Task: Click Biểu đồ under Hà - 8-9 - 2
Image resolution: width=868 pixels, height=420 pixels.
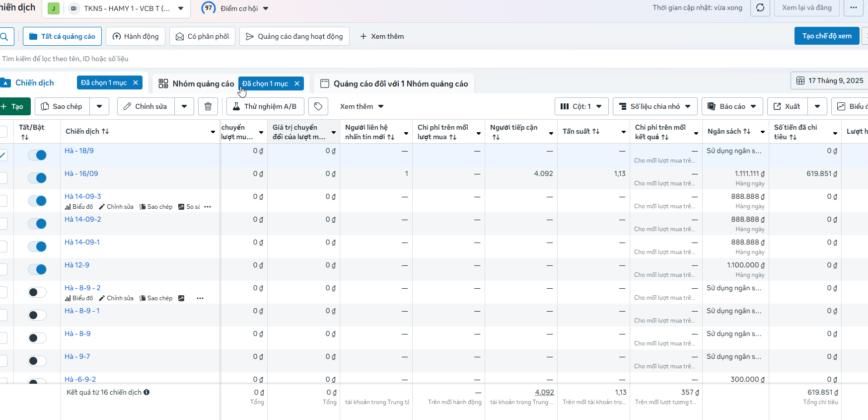Action: click(79, 298)
